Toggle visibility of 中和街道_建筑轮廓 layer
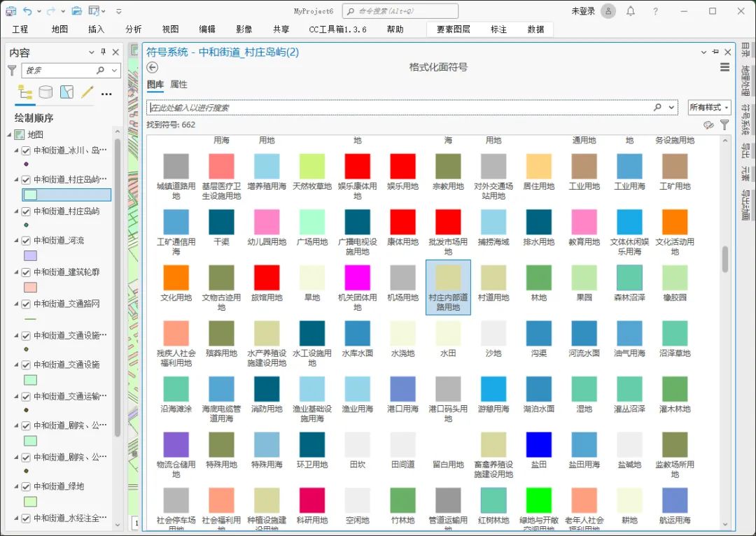Screen dimensions: 756x536 coord(26,272)
